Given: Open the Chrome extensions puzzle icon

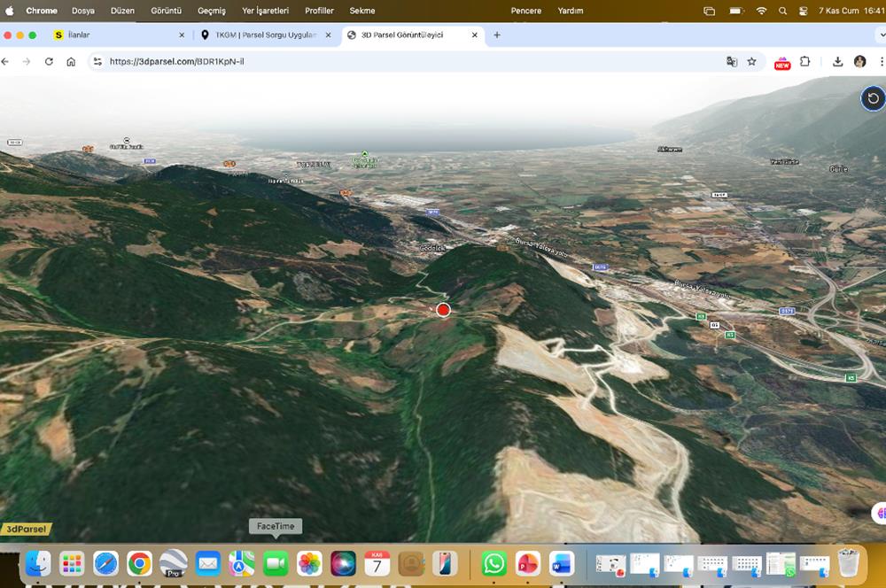Looking at the screenshot, I should pyautogui.click(x=804, y=62).
